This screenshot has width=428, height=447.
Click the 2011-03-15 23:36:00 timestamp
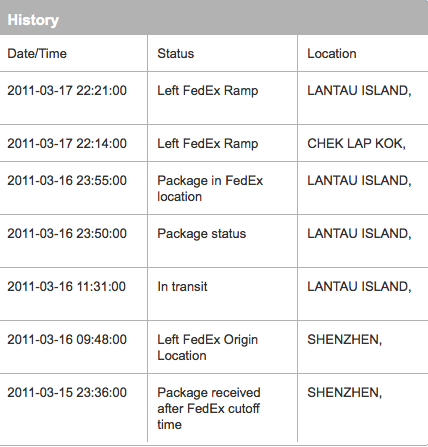67,393
